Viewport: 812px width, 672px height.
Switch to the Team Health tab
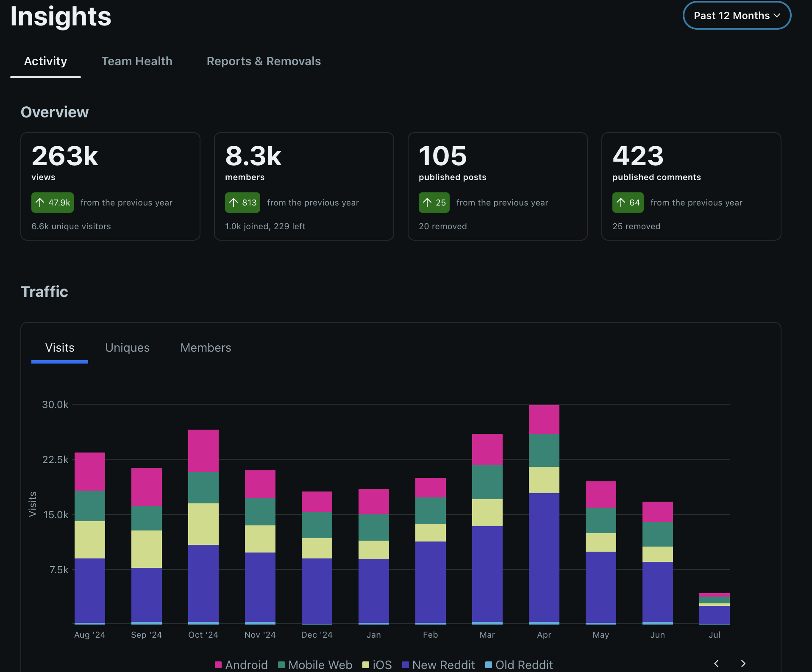click(x=137, y=61)
